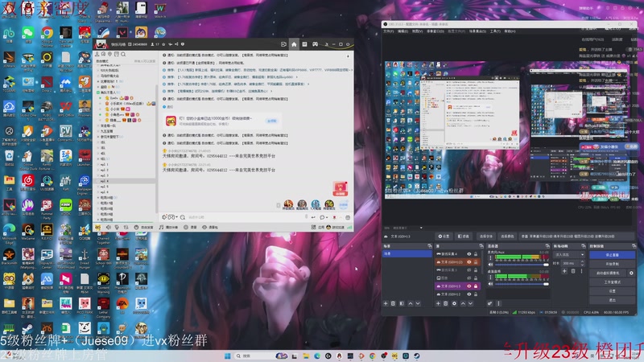The height and width of the screenshot is (362, 644).
Task: Favorite the YY channel with star icon
Action: coord(164,44)
